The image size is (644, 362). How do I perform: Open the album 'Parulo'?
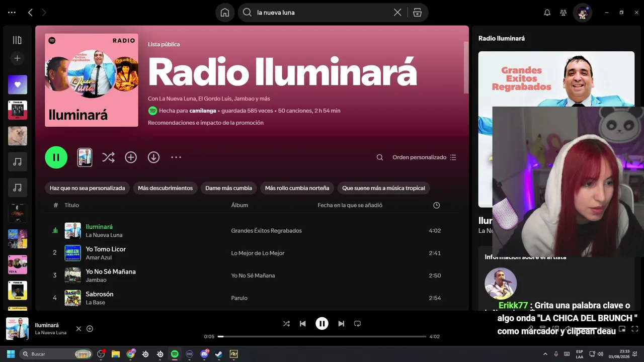239,298
